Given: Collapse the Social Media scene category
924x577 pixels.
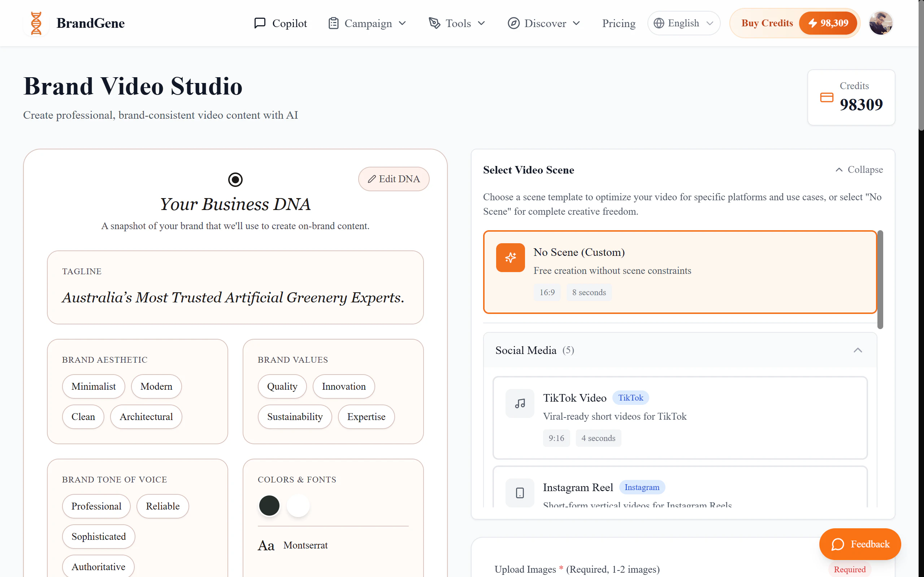Looking at the screenshot, I should pos(858,350).
